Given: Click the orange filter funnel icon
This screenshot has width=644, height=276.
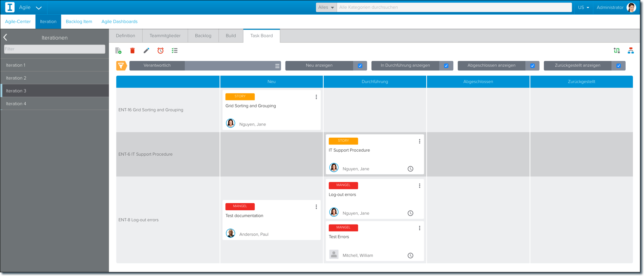Looking at the screenshot, I should (121, 66).
